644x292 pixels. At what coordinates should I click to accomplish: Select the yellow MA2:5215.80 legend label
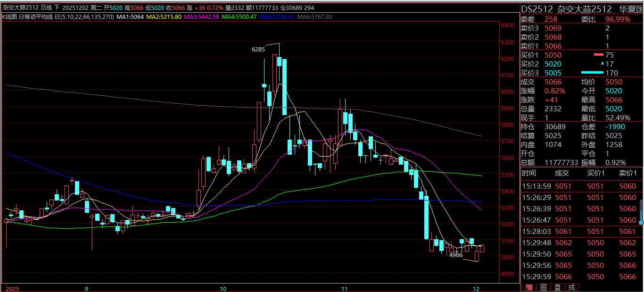click(x=164, y=17)
